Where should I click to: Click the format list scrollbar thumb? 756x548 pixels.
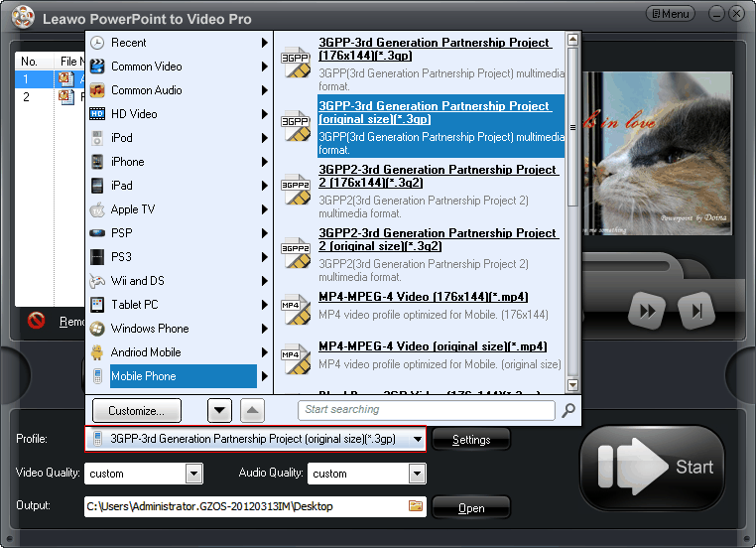coord(572,127)
